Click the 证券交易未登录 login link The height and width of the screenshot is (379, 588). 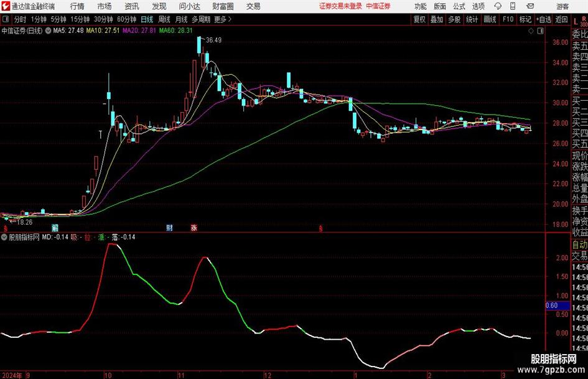(x=340, y=6)
